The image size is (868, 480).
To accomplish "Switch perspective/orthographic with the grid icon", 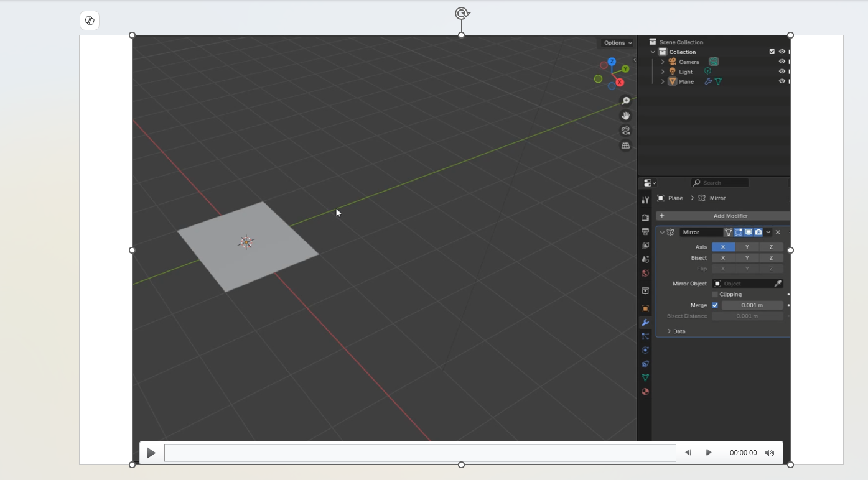I will [x=625, y=145].
